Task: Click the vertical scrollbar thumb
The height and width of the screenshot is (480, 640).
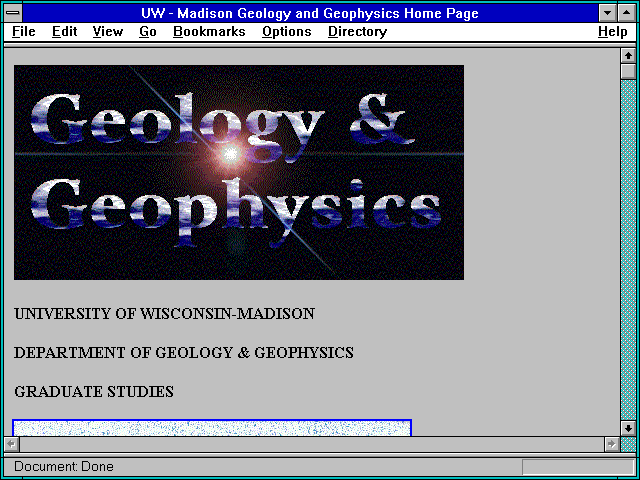Action: tap(628, 71)
